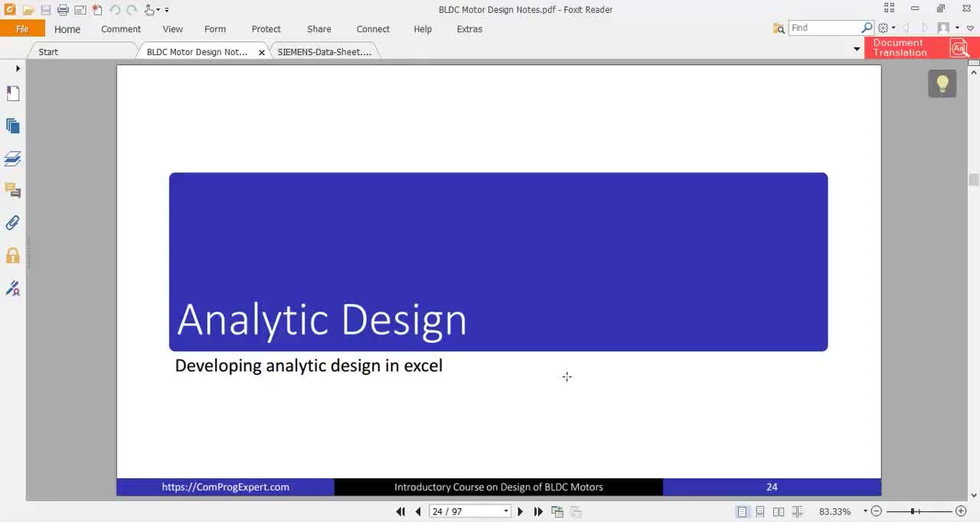The image size is (980, 522).
Task: Open the Comment ribbon tab
Action: (121, 29)
